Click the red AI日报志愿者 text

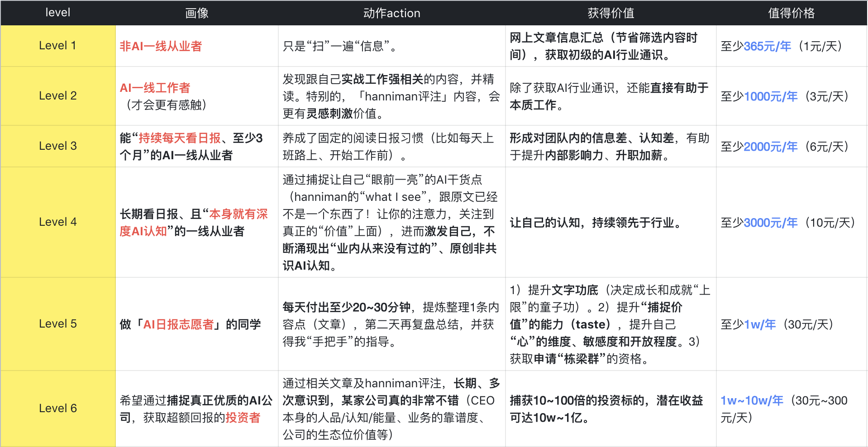click(178, 324)
